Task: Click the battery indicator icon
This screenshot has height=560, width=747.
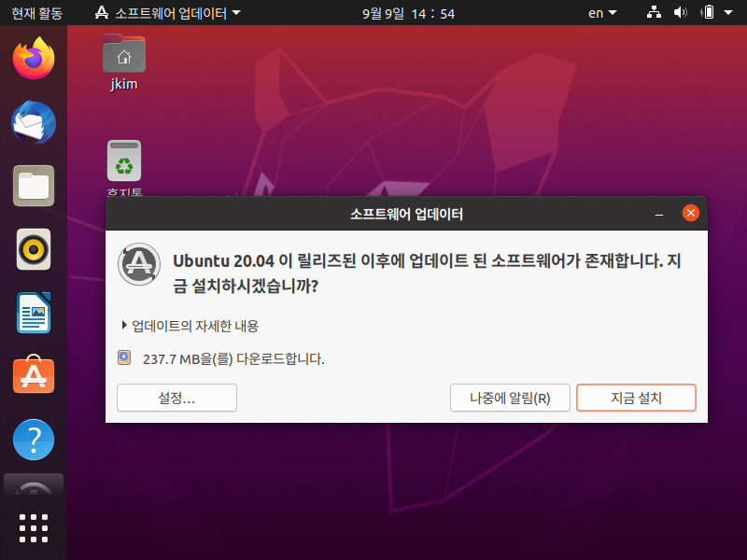Action: point(707,12)
